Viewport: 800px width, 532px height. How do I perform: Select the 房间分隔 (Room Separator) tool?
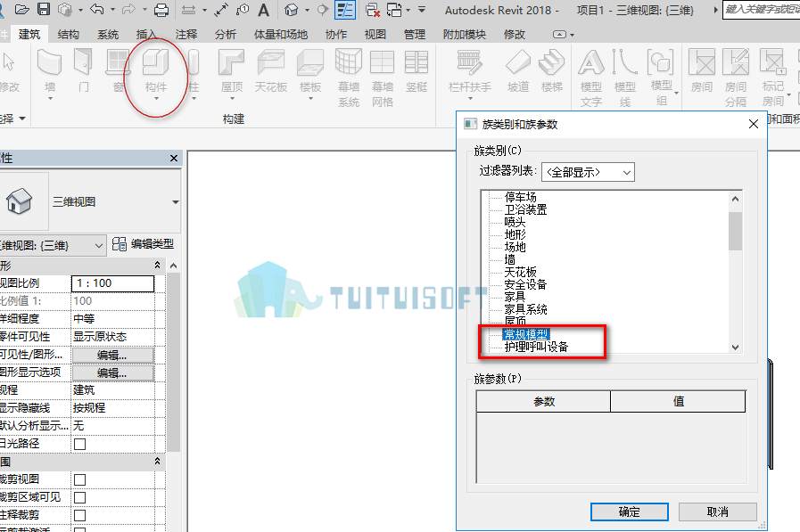(736, 78)
